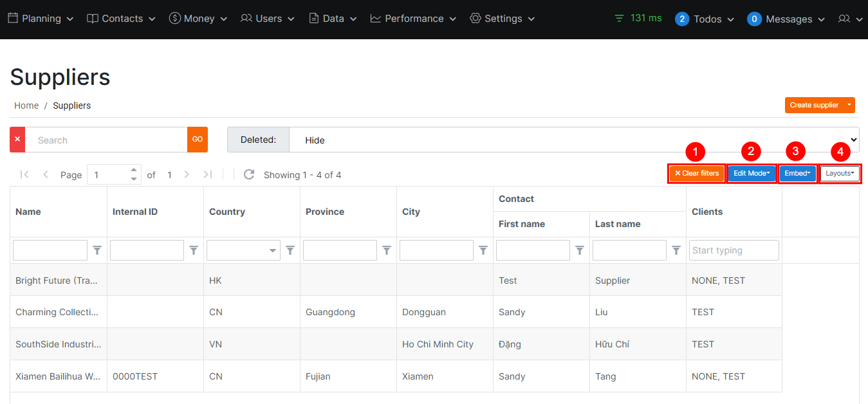Click the Fujian province cell
Screen dimensions: 868x404
tap(348, 376)
